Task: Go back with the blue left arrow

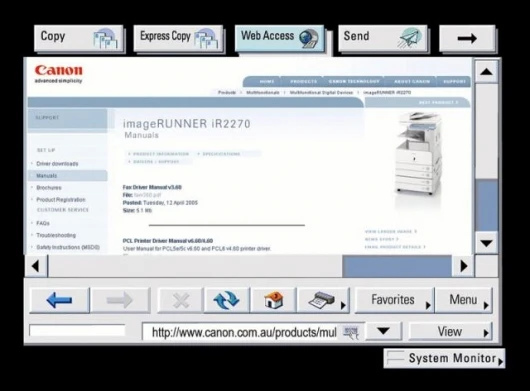Action: point(59,300)
